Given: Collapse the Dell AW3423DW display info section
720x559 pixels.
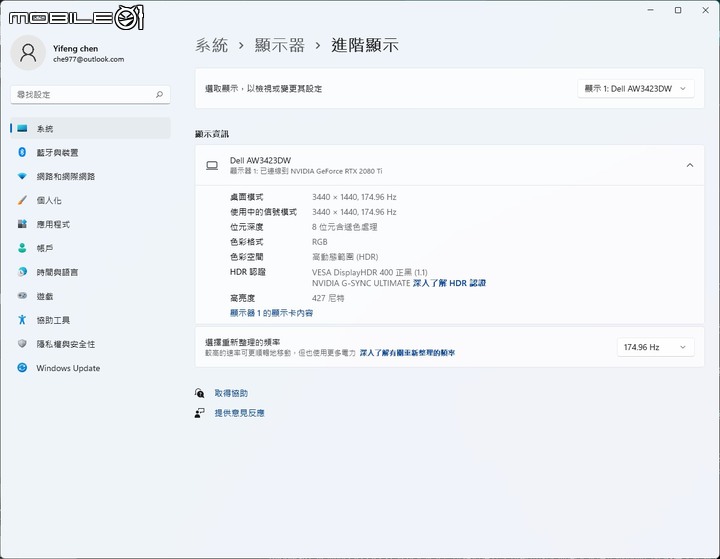Looking at the screenshot, I should (690, 165).
